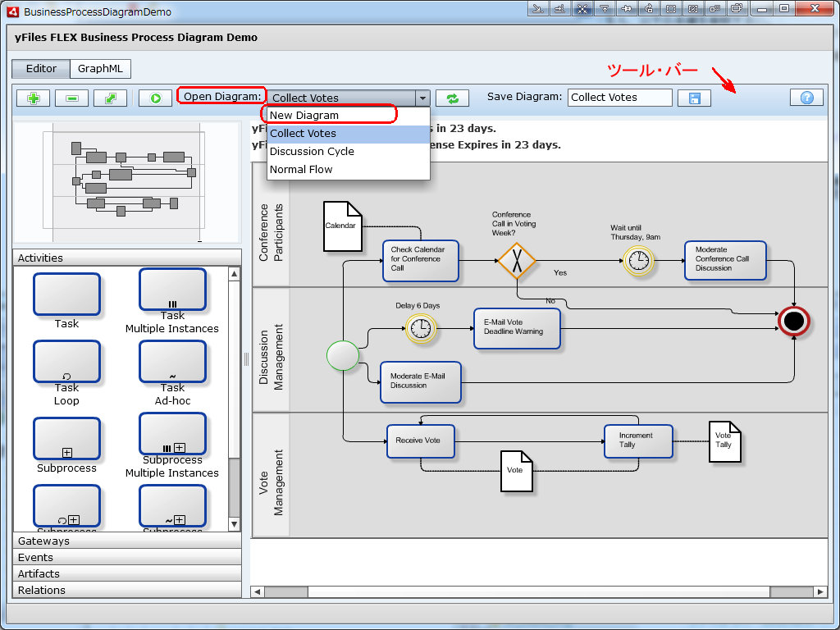Choose Normal Flow from the dropdown list

pos(348,170)
